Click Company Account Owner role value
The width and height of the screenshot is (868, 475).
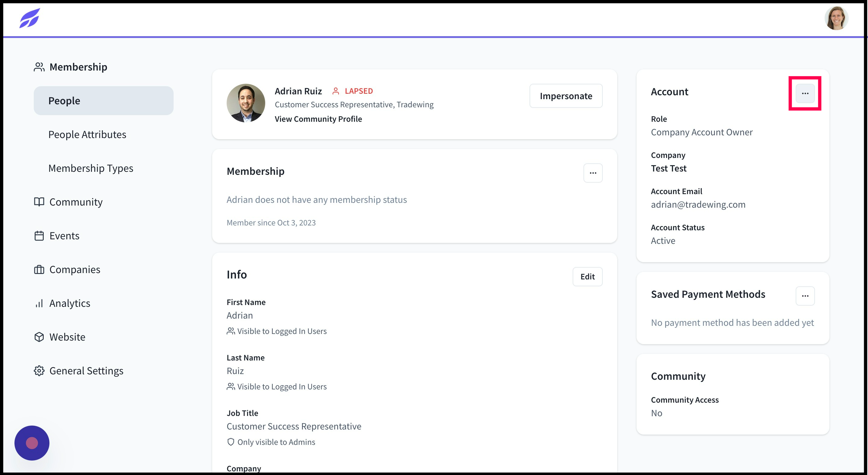(x=702, y=132)
